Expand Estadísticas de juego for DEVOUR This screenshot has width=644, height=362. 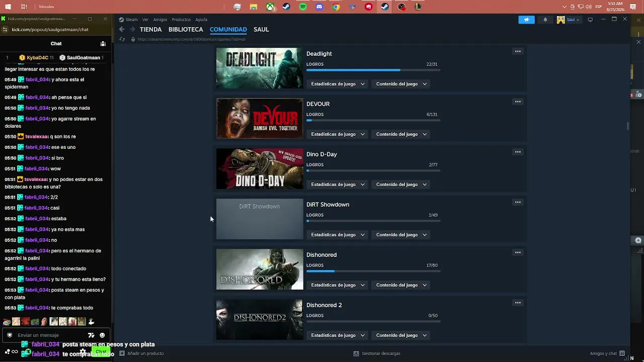(x=338, y=134)
